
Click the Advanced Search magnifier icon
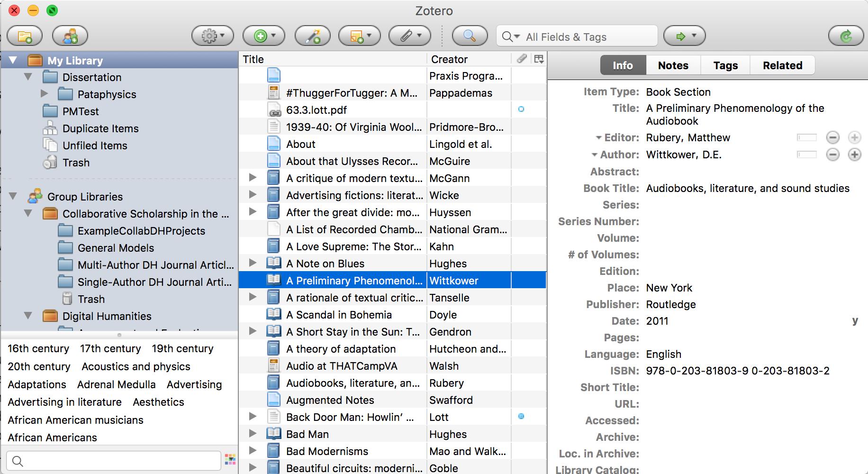pyautogui.click(x=469, y=36)
